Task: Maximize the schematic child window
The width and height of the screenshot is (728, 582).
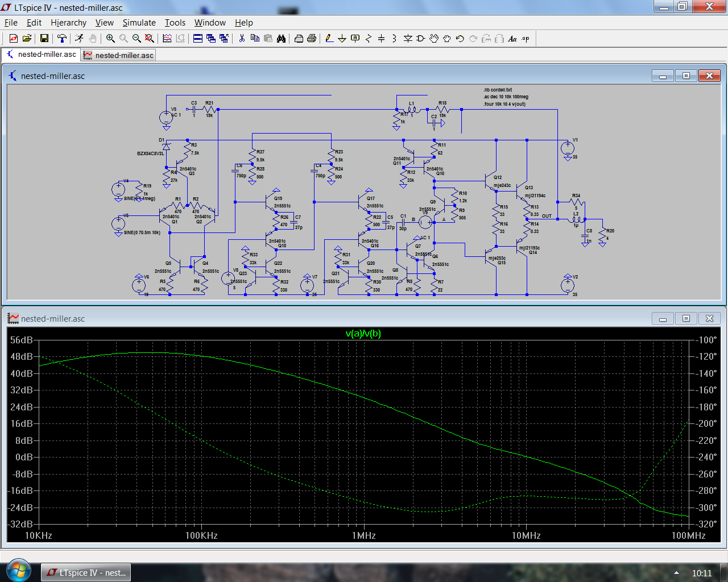Action: point(686,76)
